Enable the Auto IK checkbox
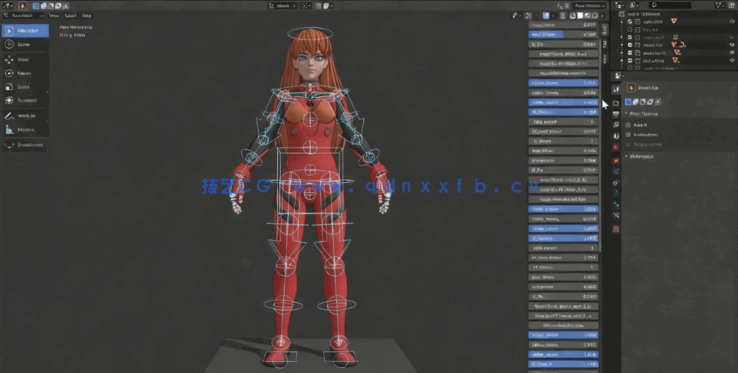This screenshot has width=738, height=373. click(628, 125)
